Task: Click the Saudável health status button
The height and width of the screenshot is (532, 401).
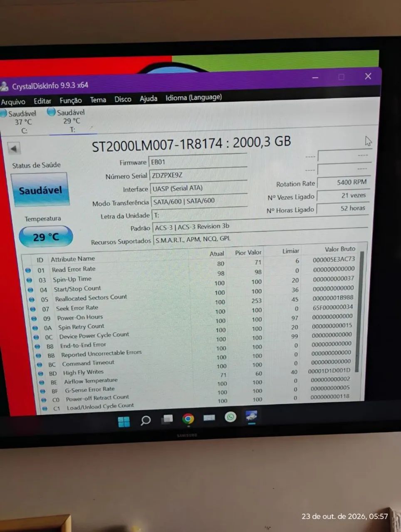Action: coord(40,190)
